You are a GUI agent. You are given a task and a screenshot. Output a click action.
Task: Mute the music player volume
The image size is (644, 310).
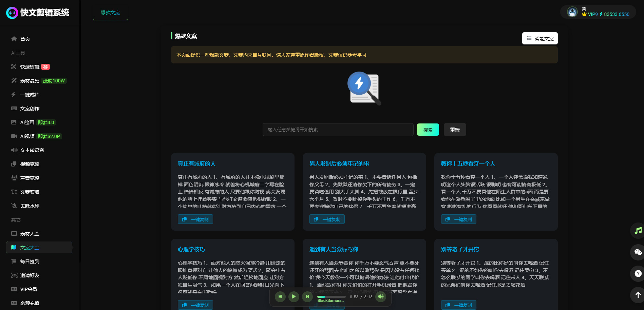click(381, 296)
